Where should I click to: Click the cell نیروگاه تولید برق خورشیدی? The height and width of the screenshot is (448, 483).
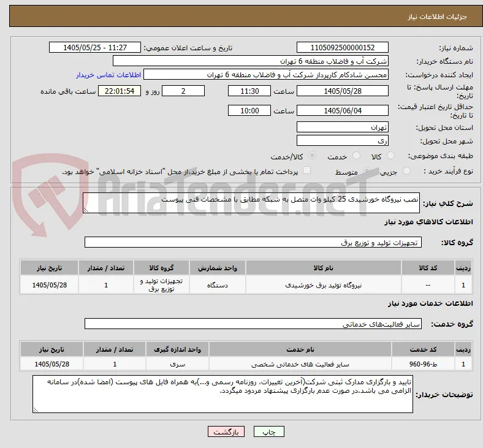pos(324,285)
